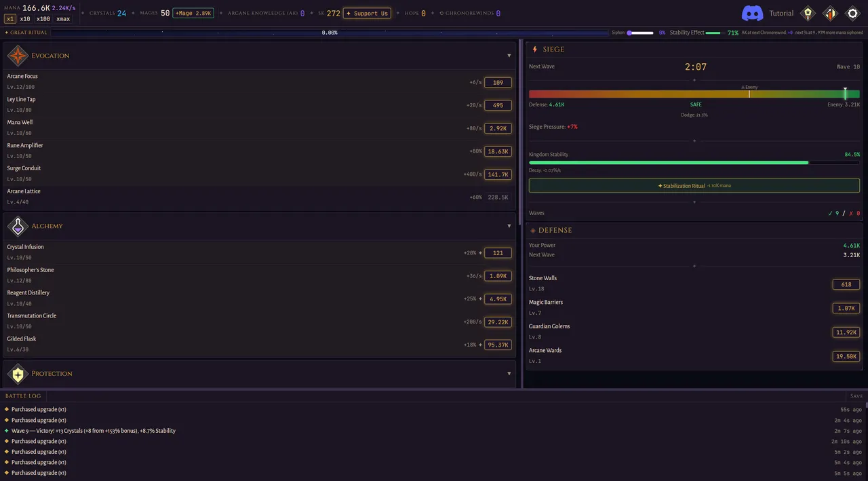Screen dimensions: 868x481
Task: Buy Transmutation Circle upgrade for 29.22K
Action: tap(498, 322)
